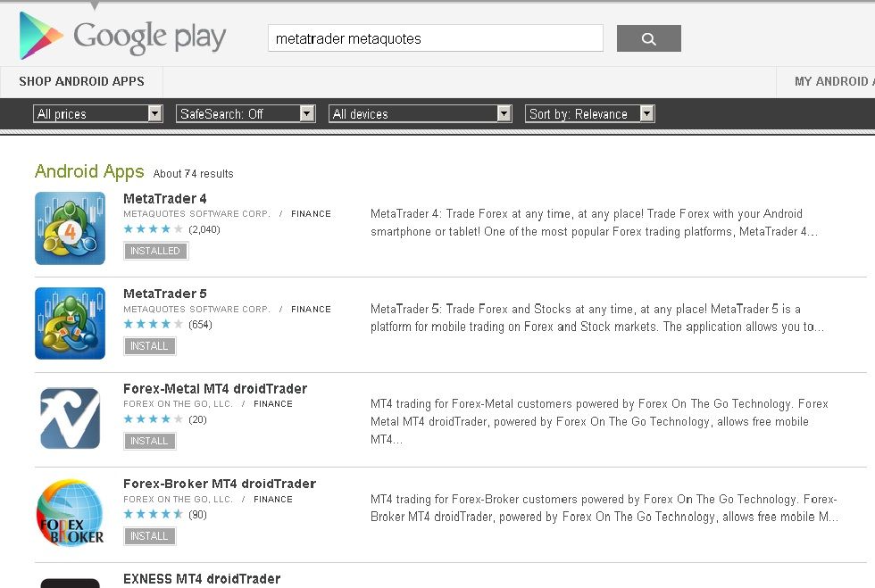The image size is (875, 588).
Task: Click the Forex-Metal MT4 droidTrader description text
Action: click(x=599, y=421)
